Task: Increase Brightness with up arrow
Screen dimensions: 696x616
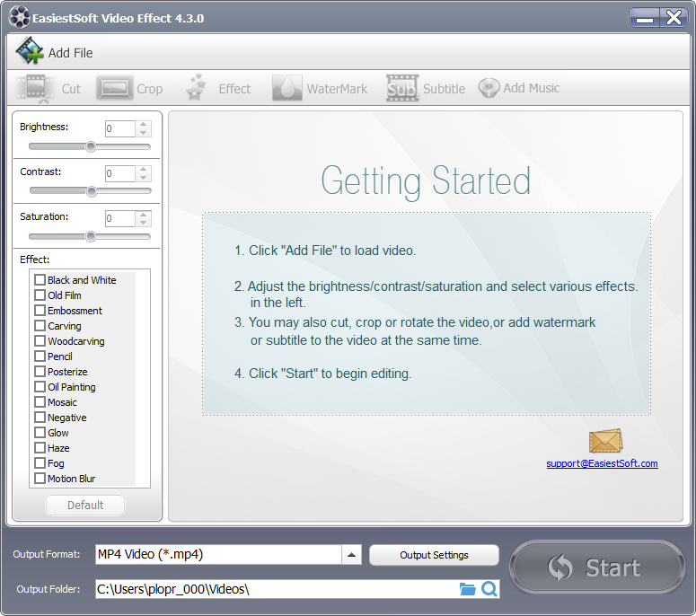Action: click(144, 125)
